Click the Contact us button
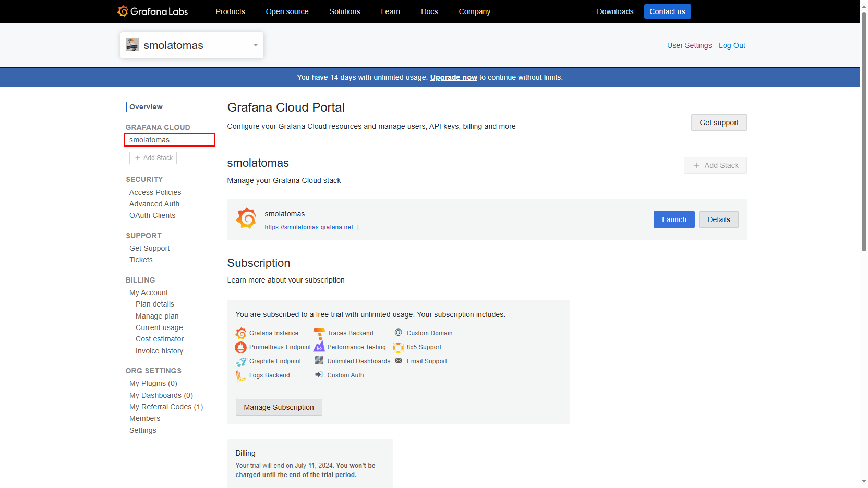 (x=667, y=11)
